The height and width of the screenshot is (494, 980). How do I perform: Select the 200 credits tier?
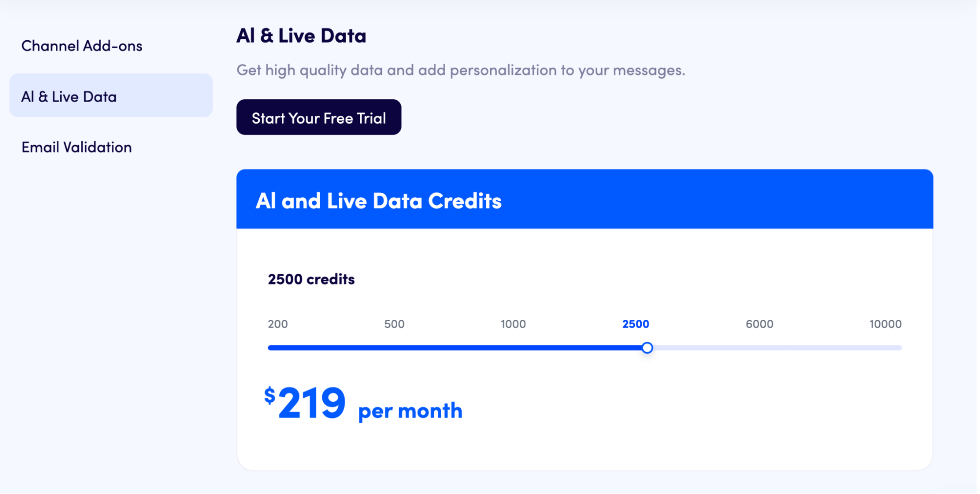(277, 324)
